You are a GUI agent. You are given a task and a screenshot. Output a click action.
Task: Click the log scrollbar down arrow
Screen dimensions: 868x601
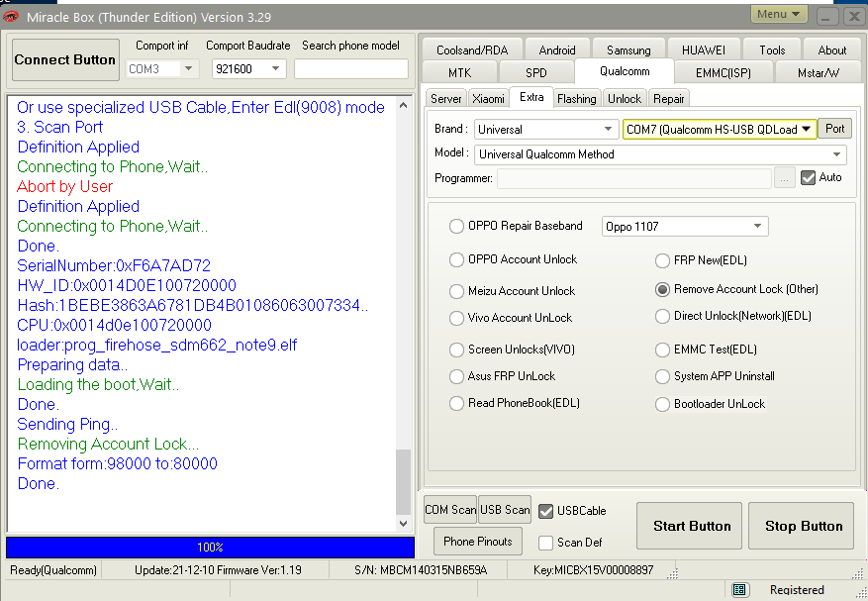point(403,524)
